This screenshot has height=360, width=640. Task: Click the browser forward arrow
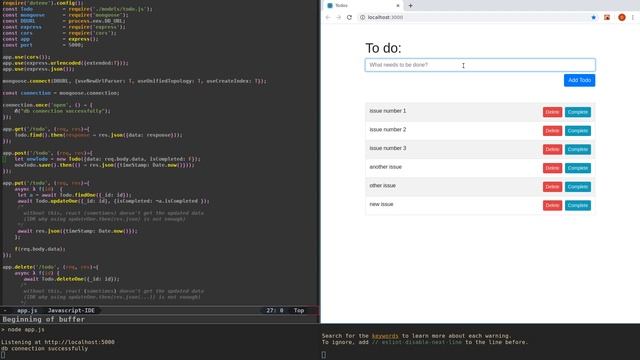tap(338, 17)
